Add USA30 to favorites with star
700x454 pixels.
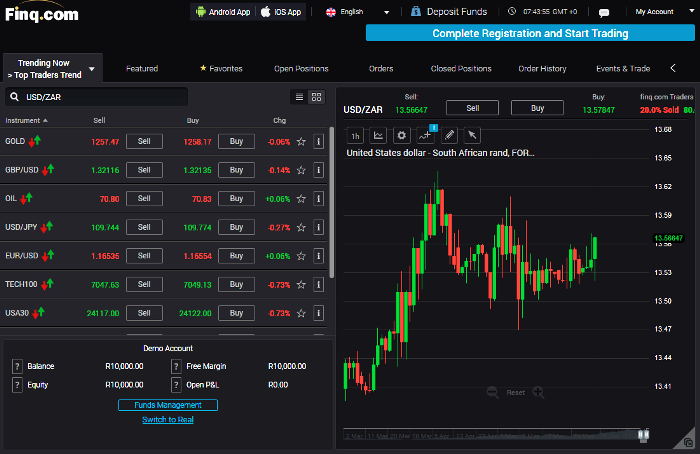click(x=301, y=313)
